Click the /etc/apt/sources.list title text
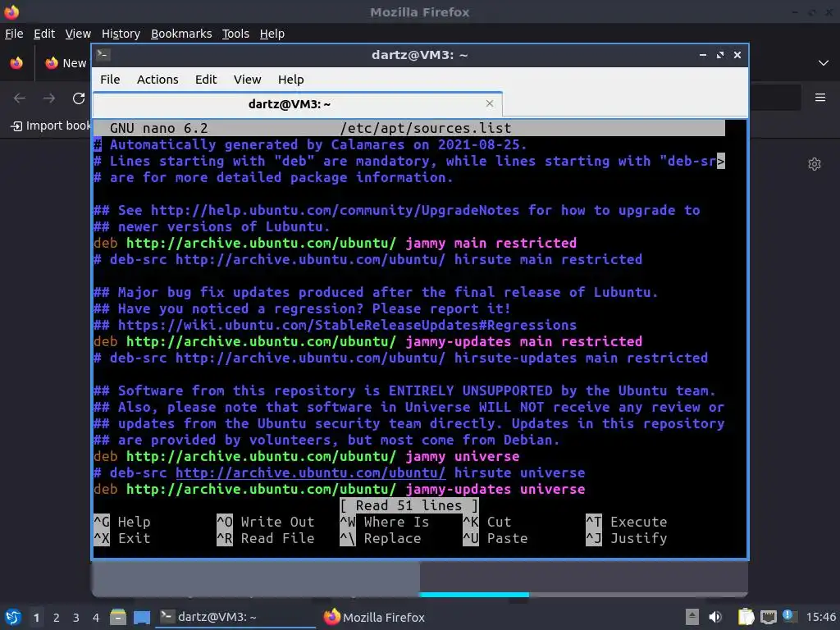This screenshot has width=840, height=630. tap(426, 129)
